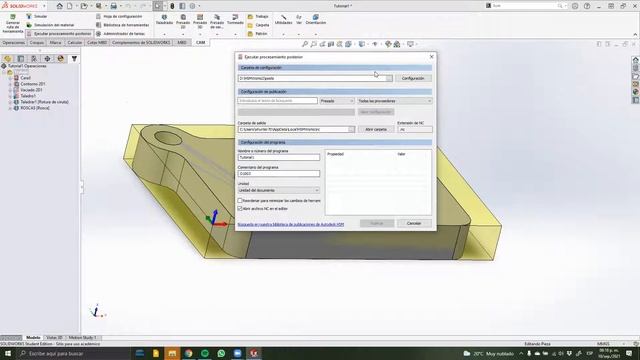Open Simulación del material
Image resolution: width=640 pixels, height=360 pixels.
point(50,25)
